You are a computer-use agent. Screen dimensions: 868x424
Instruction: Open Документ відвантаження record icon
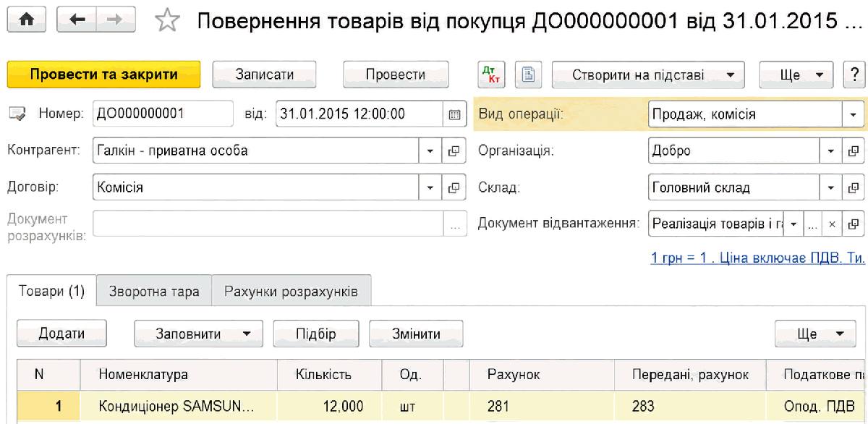(854, 224)
